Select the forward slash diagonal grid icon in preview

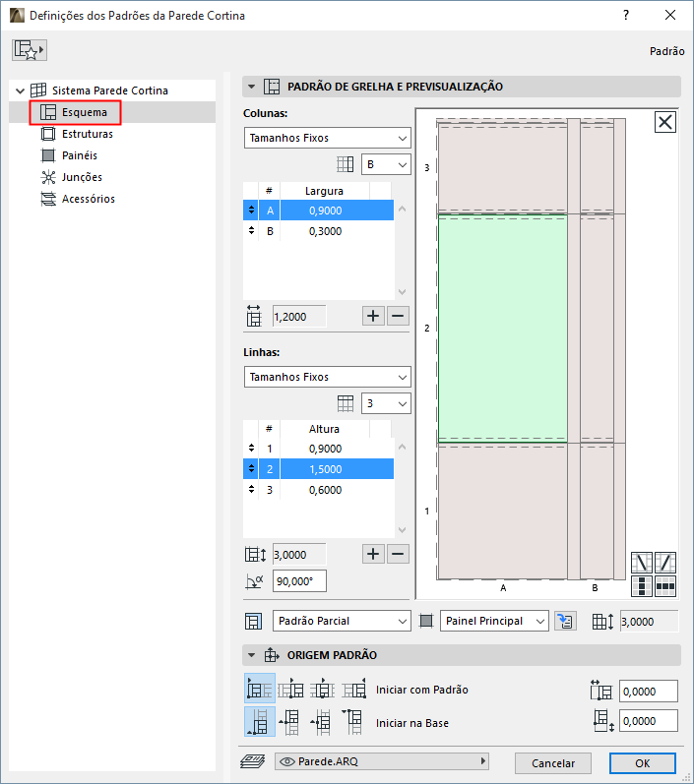click(x=665, y=563)
